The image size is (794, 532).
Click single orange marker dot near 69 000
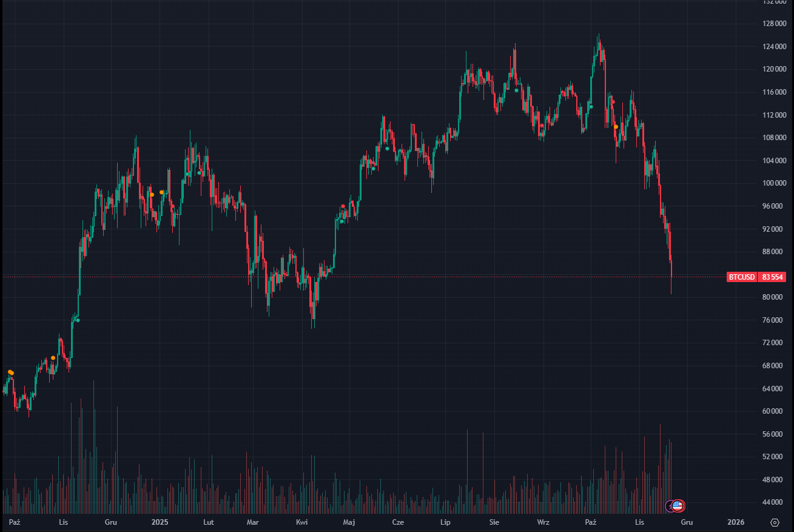click(53, 358)
